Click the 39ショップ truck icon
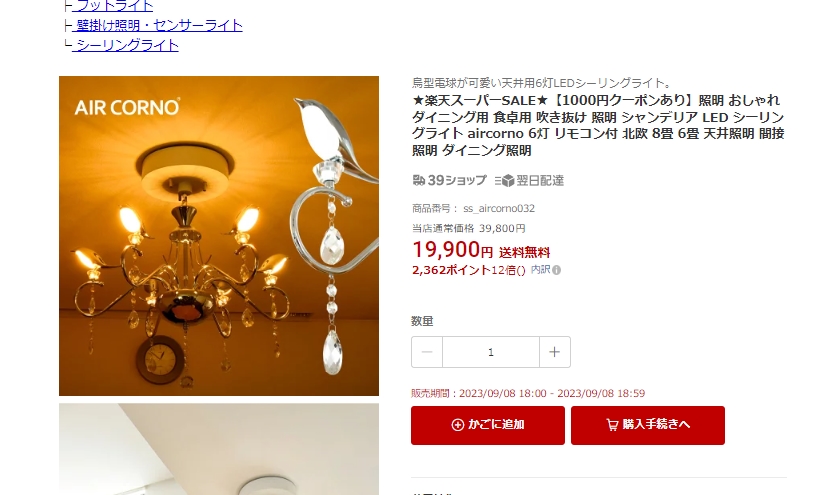Image resolution: width=818 pixels, height=495 pixels. 418,180
